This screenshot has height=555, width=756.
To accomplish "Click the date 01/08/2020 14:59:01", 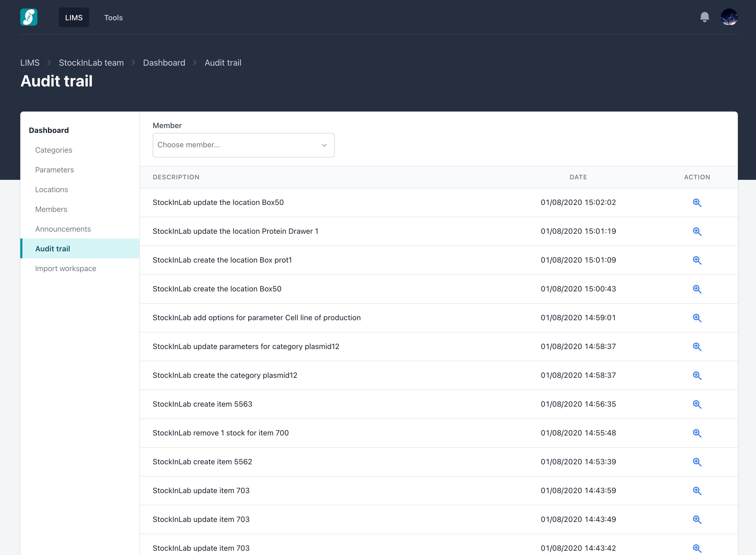I will point(578,318).
